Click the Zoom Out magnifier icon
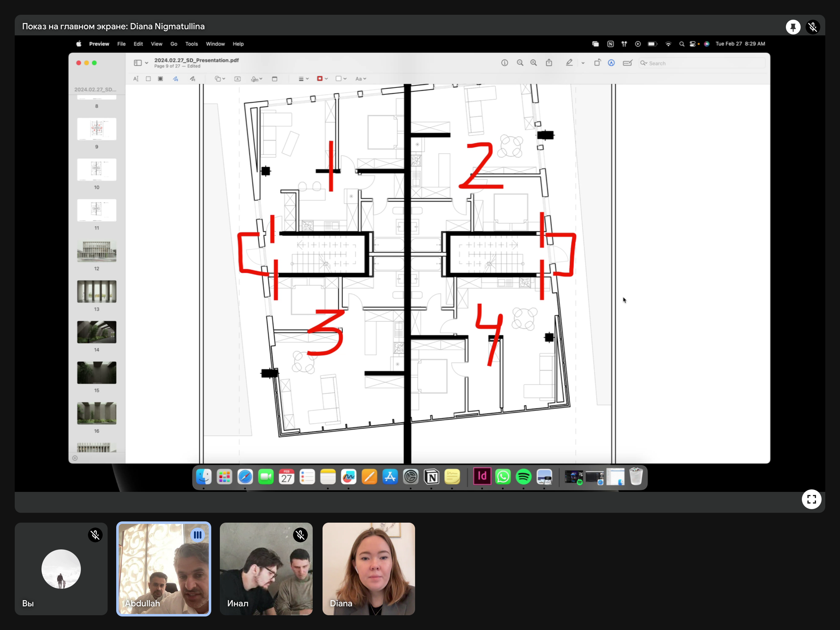 point(520,63)
